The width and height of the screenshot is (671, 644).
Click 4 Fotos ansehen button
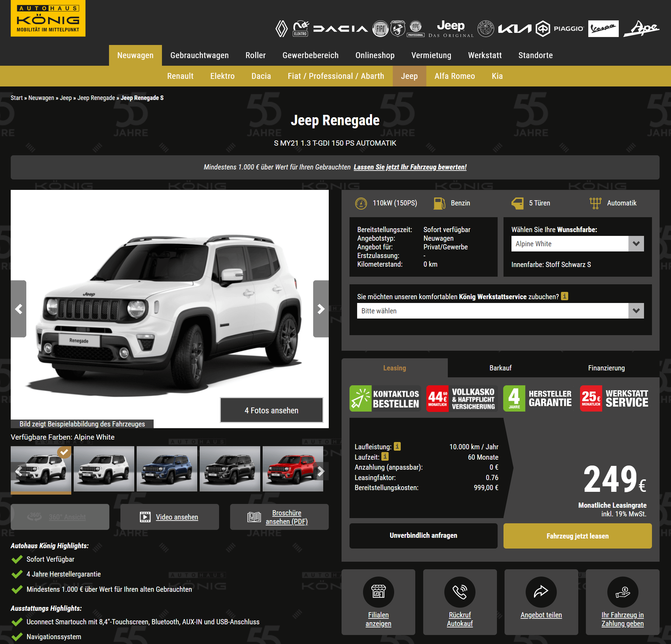[271, 410]
